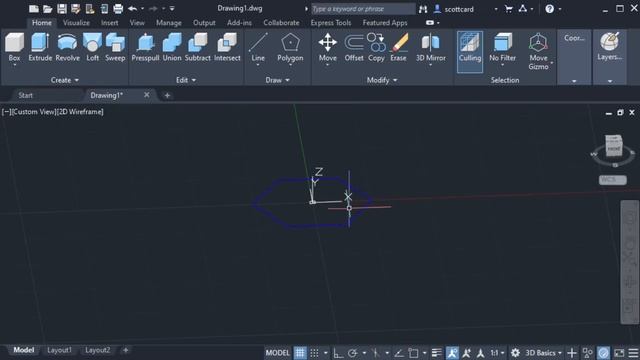Open the Layers panel button

point(610,48)
